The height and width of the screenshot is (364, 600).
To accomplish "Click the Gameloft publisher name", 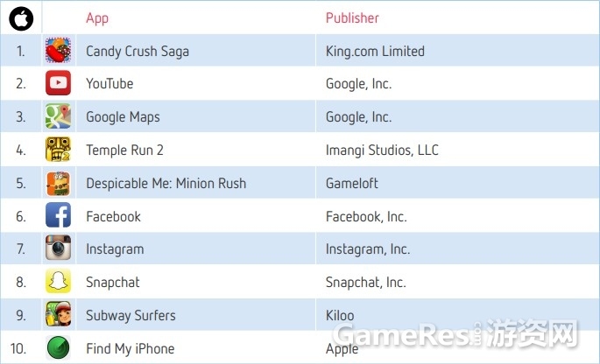I will click(351, 183).
